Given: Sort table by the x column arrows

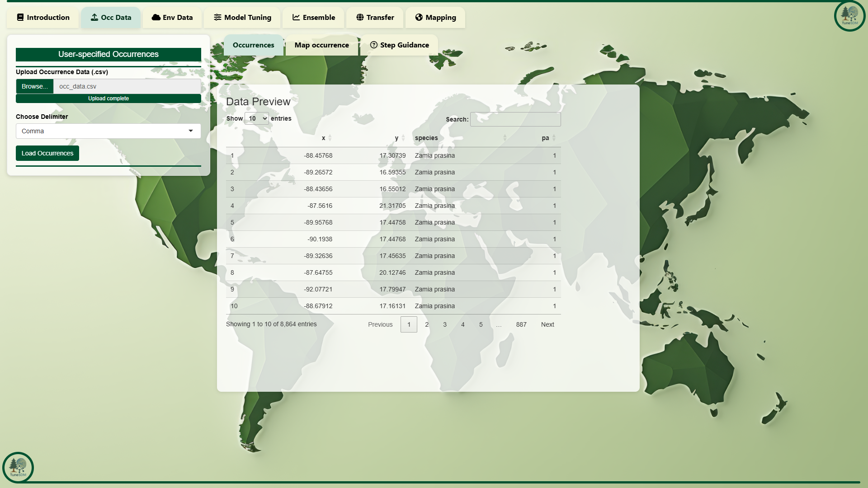Looking at the screenshot, I should [330, 138].
